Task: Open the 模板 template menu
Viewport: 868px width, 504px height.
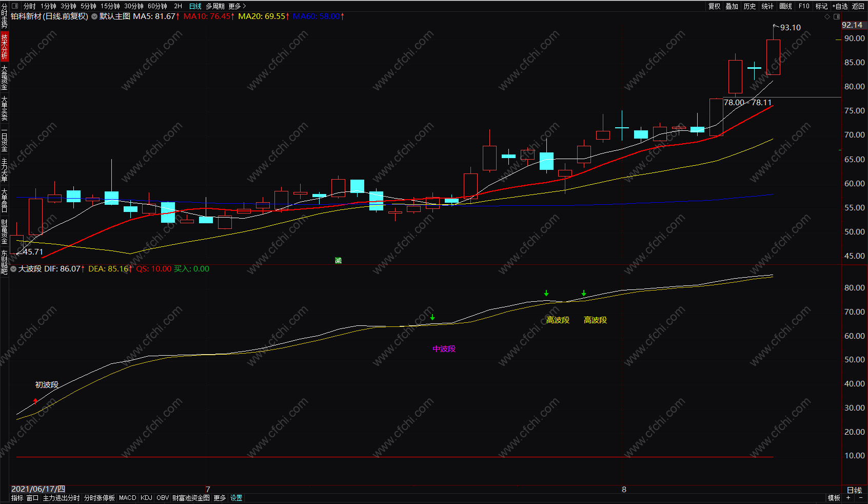Action: coord(834,498)
